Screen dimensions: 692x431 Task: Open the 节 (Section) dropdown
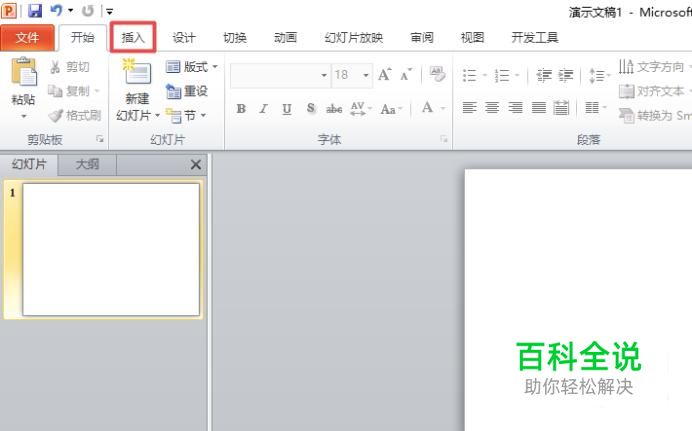(186, 116)
